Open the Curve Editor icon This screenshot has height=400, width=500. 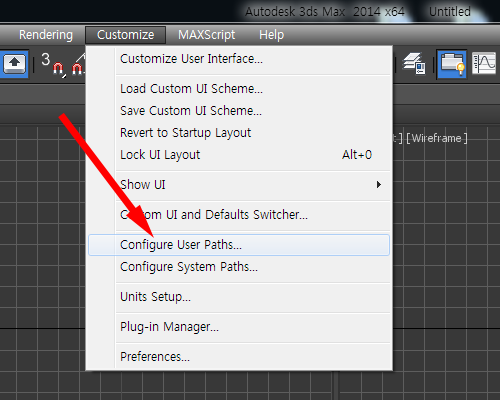(484, 63)
